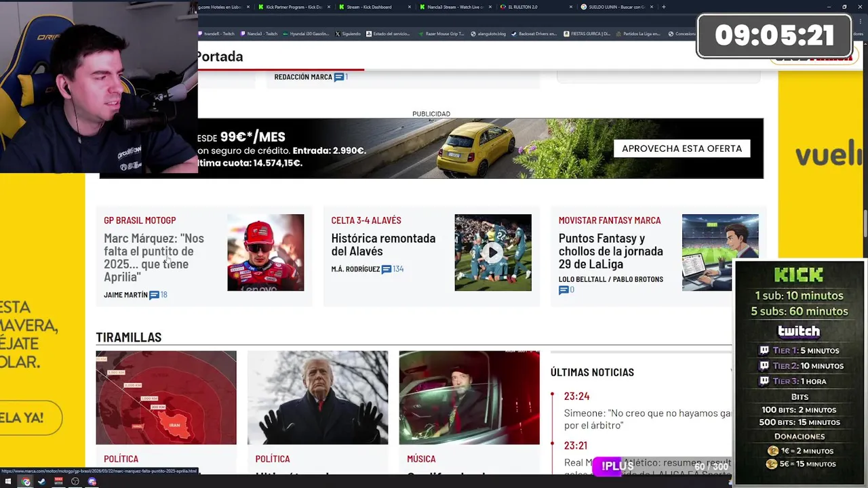Open Simeone 23:24 latest news item

(648, 419)
